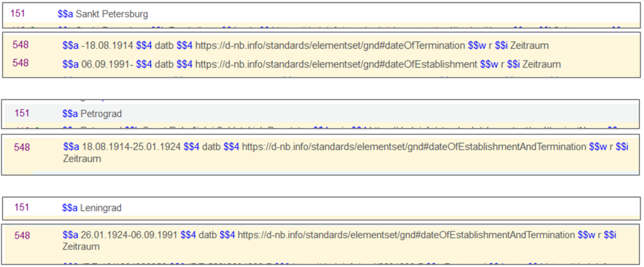
Task: Select the Sankt Petersburg name value
Action: [111, 14]
